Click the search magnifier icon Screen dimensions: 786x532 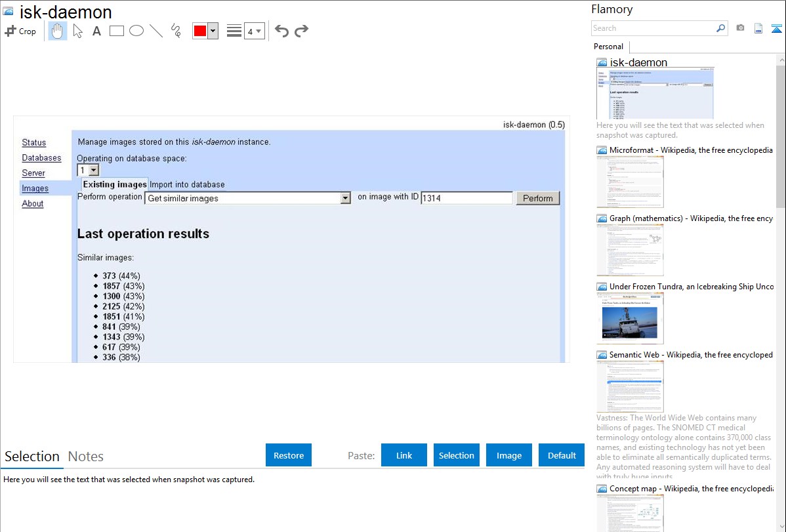pos(721,28)
